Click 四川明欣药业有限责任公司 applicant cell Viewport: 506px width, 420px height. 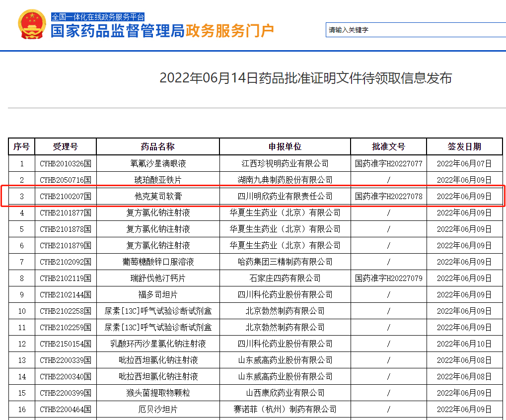coord(285,196)
